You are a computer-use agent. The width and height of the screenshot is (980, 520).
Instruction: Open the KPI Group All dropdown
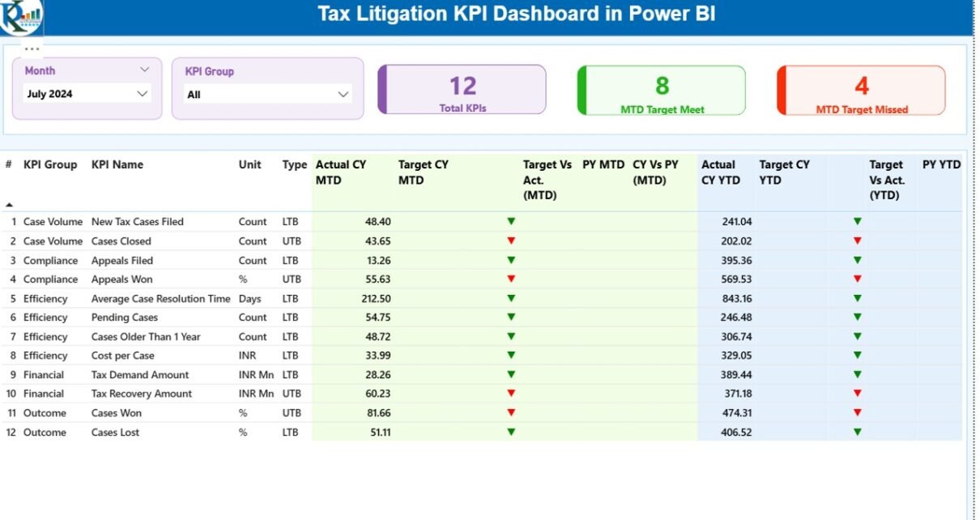pyautogui.click(x=343, y=95)
